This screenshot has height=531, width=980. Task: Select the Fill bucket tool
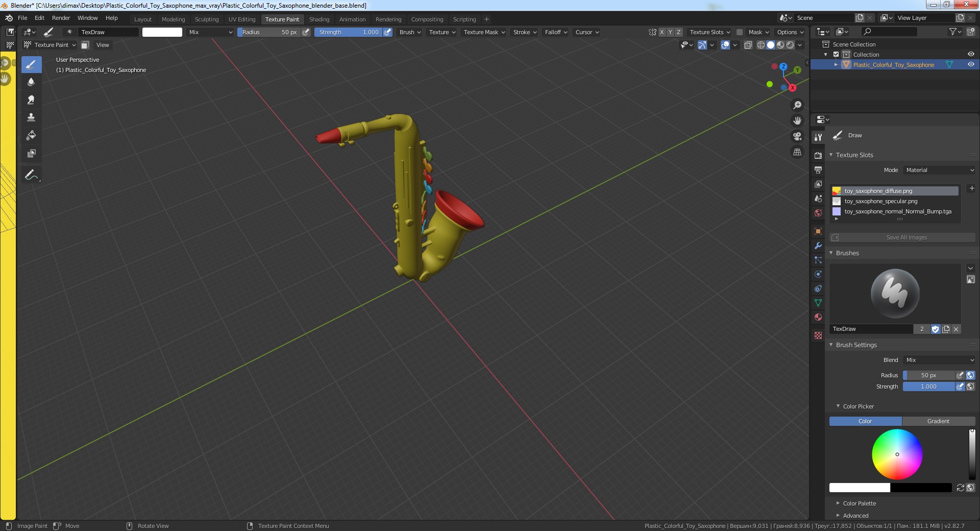31,136
